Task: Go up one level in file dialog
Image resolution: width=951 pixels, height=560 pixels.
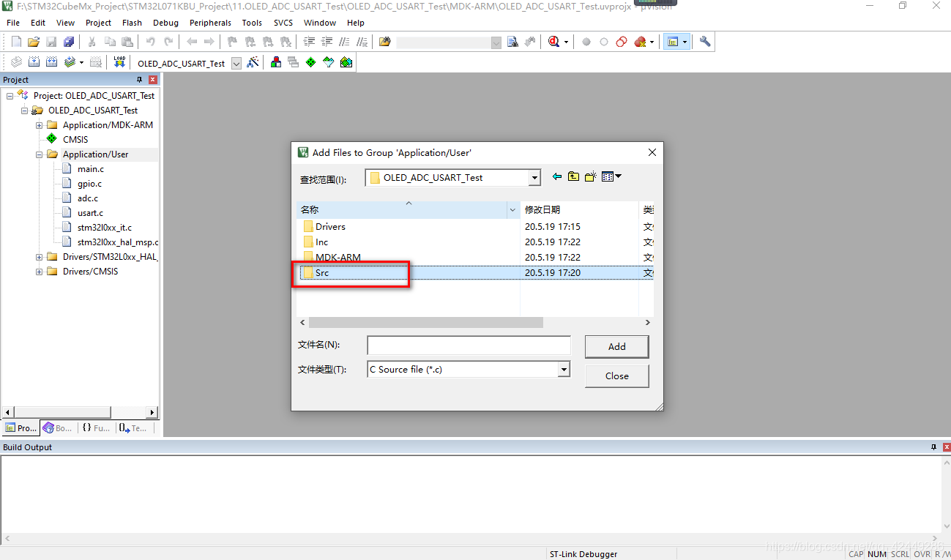Action: point(573,176)
